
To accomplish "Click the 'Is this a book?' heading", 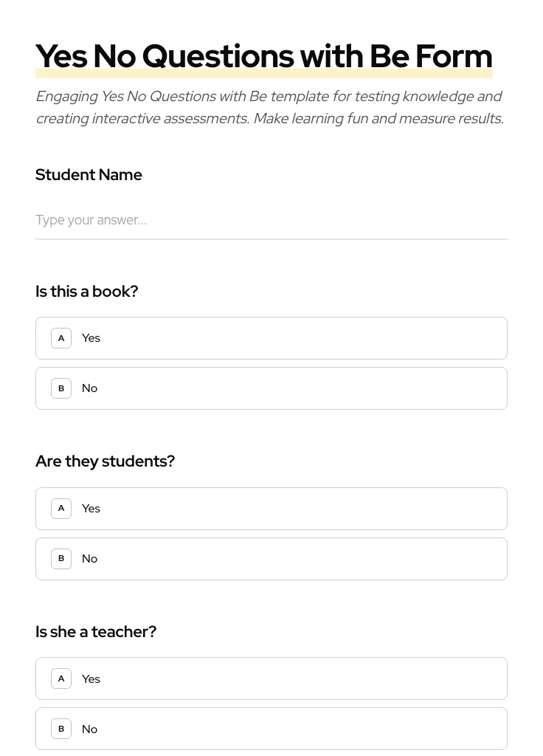I will click(x=86, y=291).
